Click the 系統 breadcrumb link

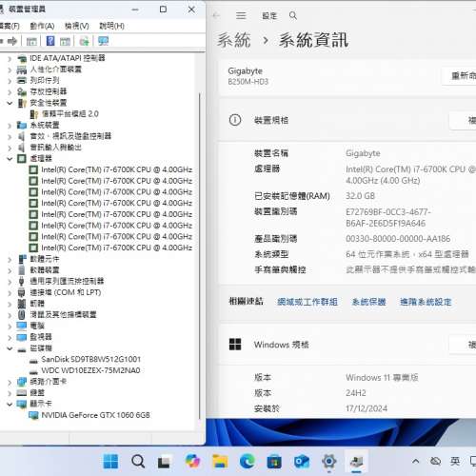click(x=234, y=40)
